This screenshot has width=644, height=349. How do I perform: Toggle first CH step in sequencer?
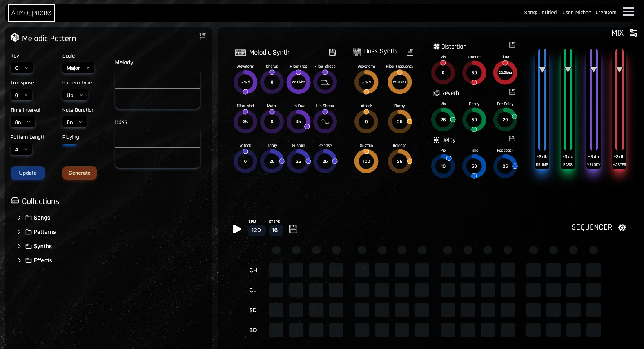276,270
